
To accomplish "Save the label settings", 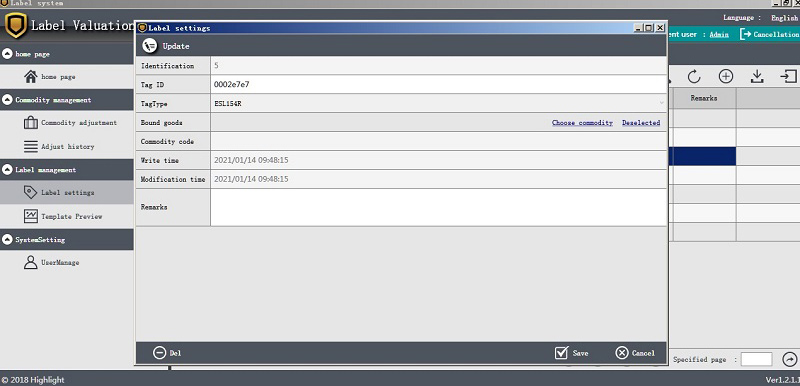I will click(571, 353).
